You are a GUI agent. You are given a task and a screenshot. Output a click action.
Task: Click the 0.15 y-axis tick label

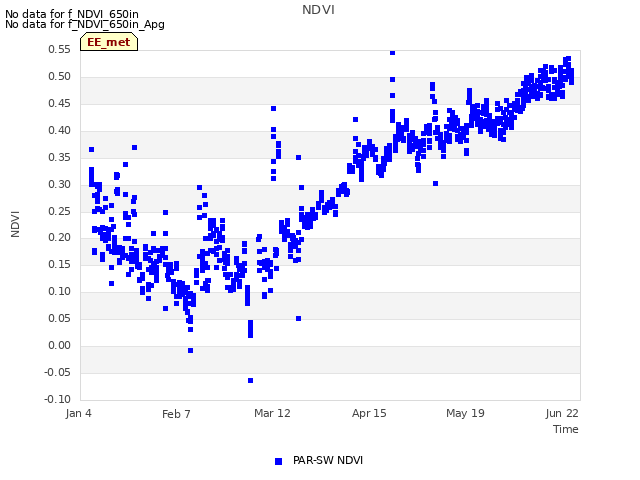pyautogui.click(x=60, y=264)
